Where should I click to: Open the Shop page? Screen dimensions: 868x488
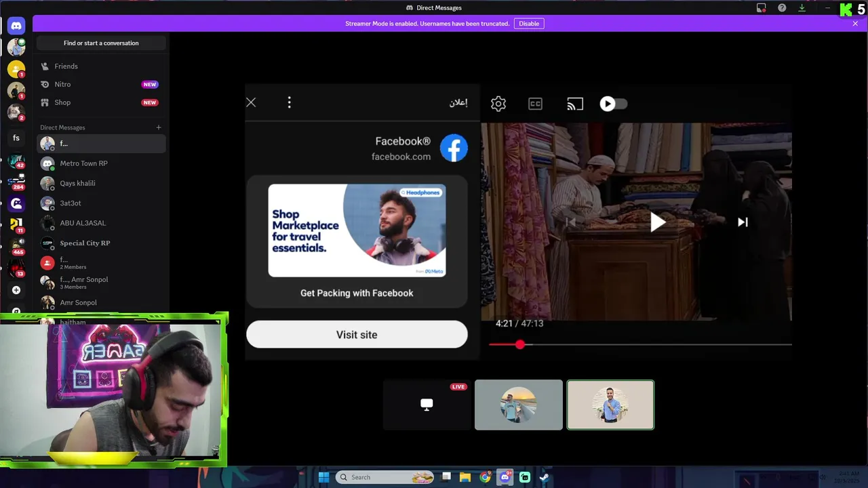pos(101,102)
